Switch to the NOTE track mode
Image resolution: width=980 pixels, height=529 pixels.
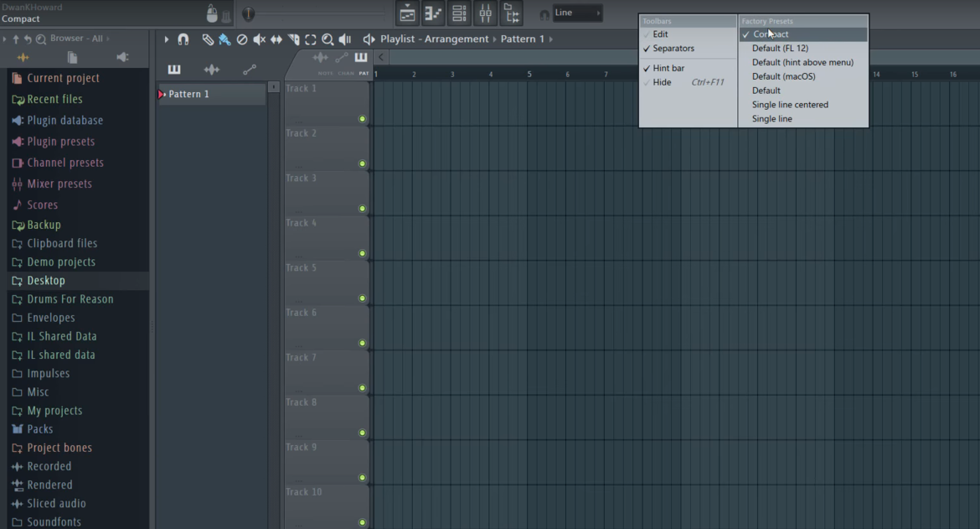(326, 73)
